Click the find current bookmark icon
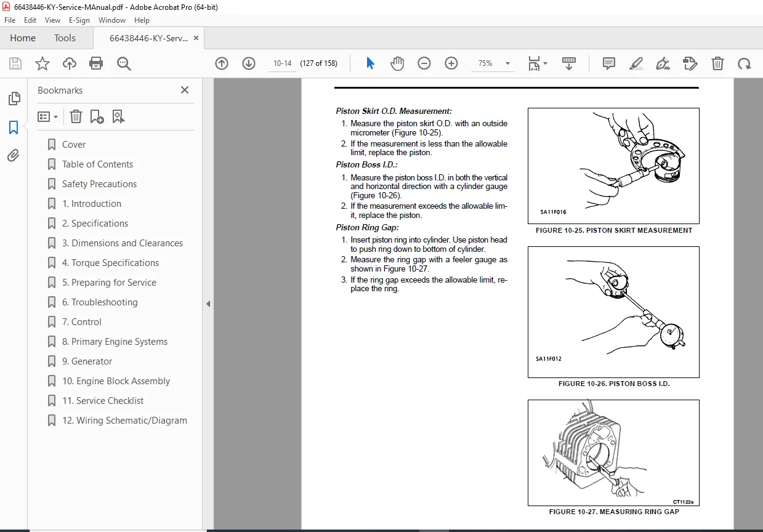Screen dimensions: 763x532 click(x=119, y=116)
